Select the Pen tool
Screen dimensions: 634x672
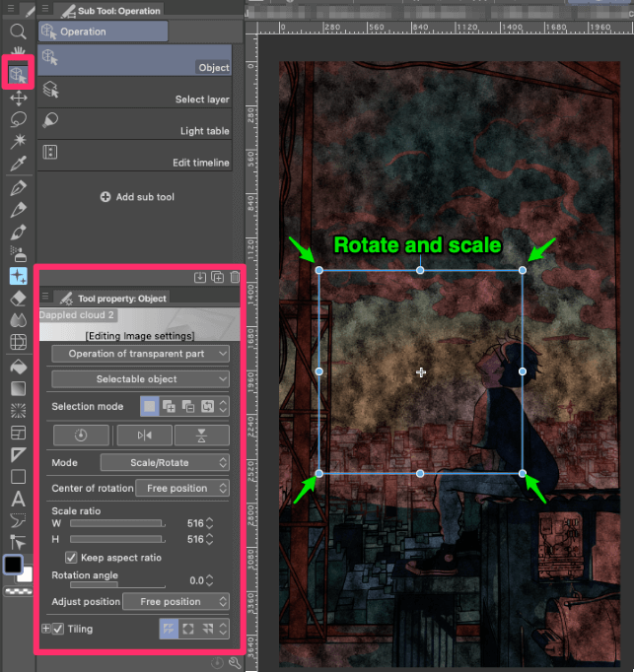point(19,188)
